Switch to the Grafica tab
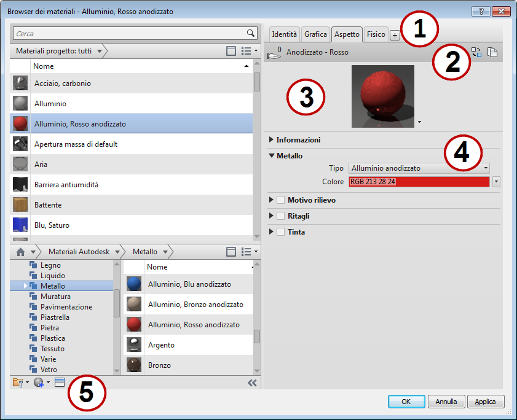 [315, 34]
